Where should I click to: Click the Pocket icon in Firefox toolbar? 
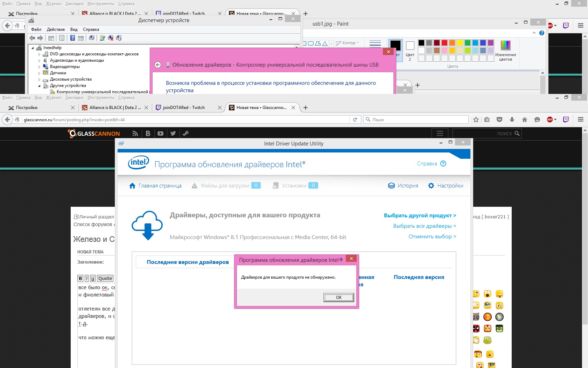click(499, 120)
